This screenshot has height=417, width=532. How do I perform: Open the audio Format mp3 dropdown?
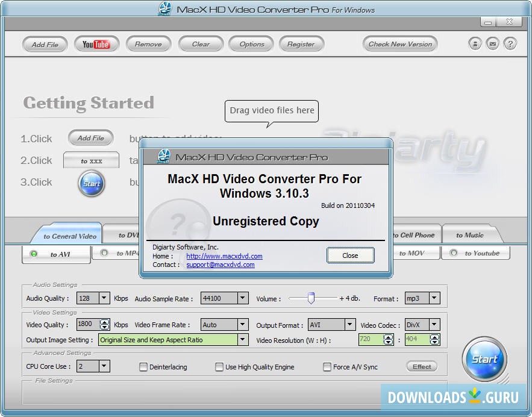[434, 298]
